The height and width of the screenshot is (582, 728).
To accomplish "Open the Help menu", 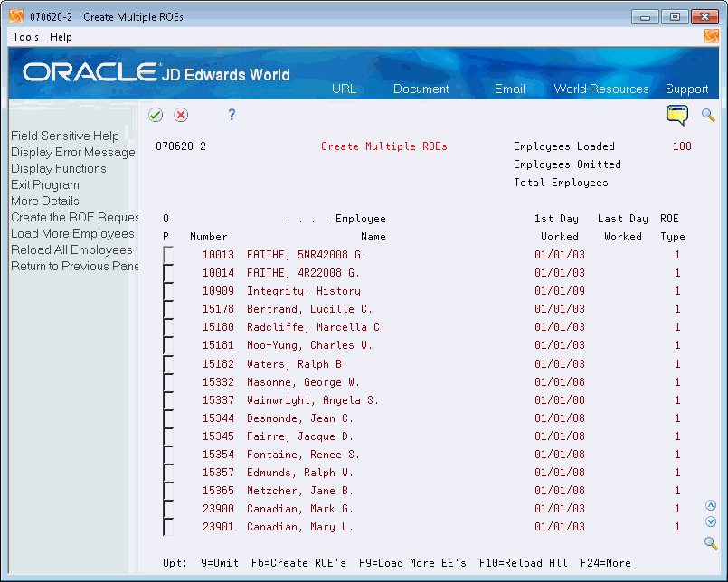I will click(x=61, y=37).
